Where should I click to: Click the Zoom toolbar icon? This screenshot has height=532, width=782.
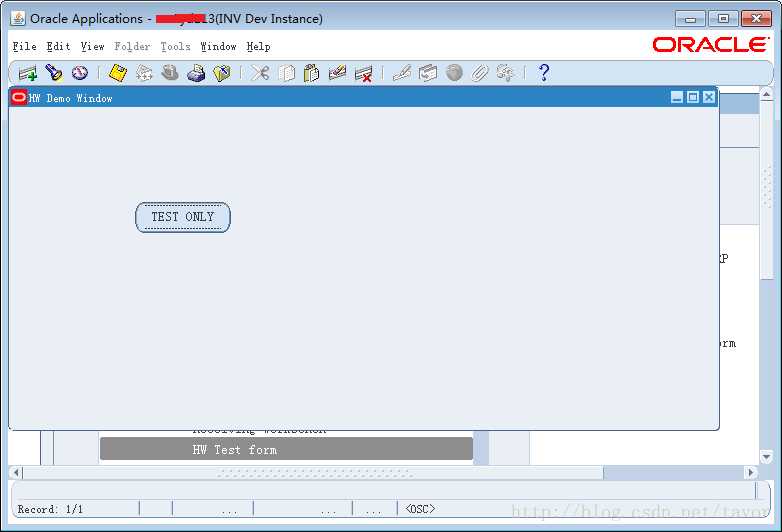tap(428, 73)
